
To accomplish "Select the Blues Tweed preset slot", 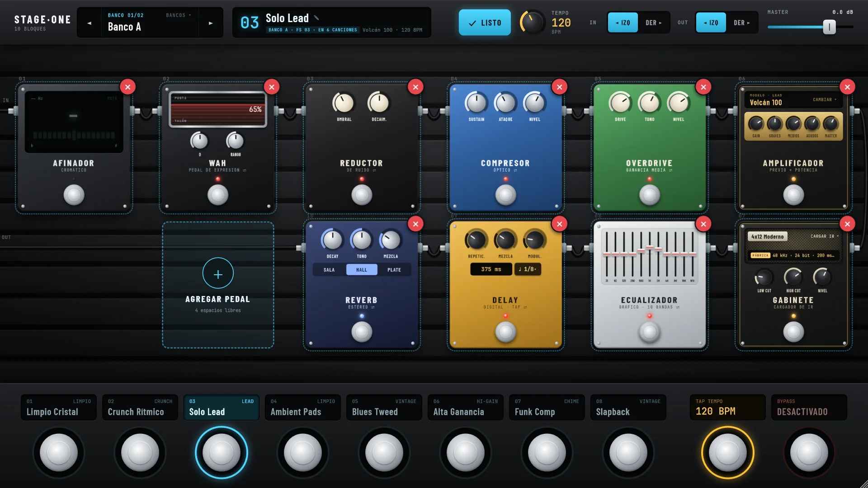I will (x=384, y=407).
